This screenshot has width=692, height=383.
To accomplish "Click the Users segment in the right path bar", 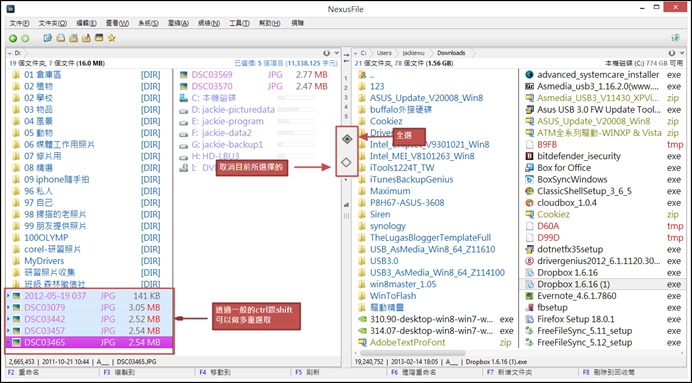I will (384, 53).
